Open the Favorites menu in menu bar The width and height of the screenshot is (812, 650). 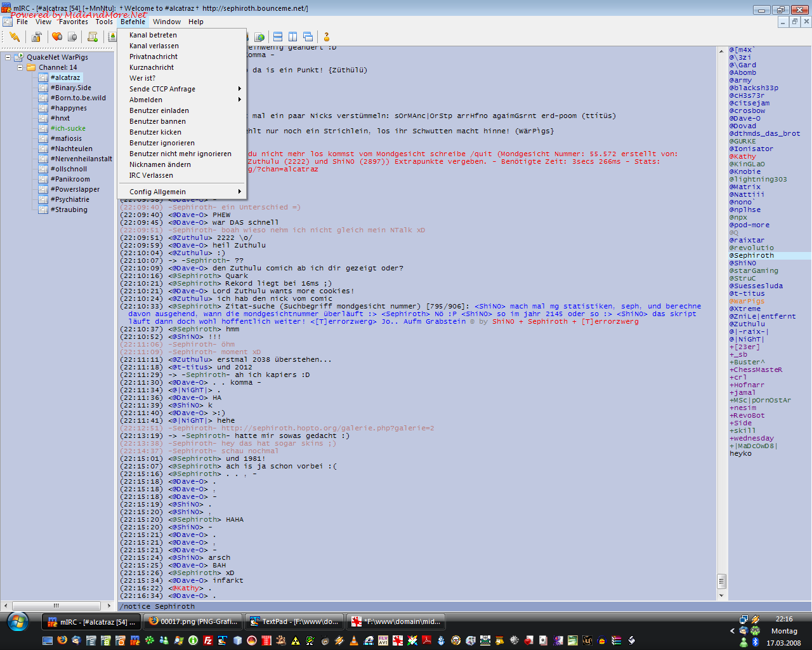(x=73, y=22)
